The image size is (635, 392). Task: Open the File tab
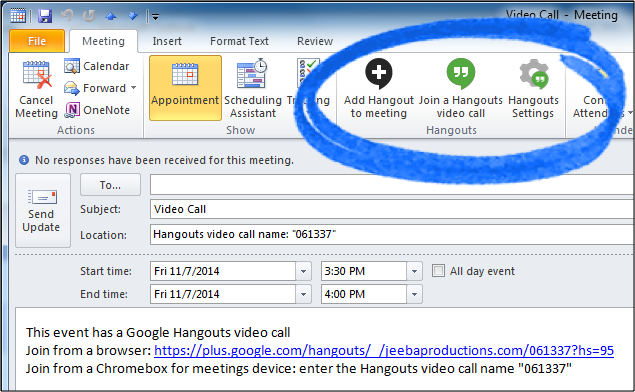(x=37, y=41)
